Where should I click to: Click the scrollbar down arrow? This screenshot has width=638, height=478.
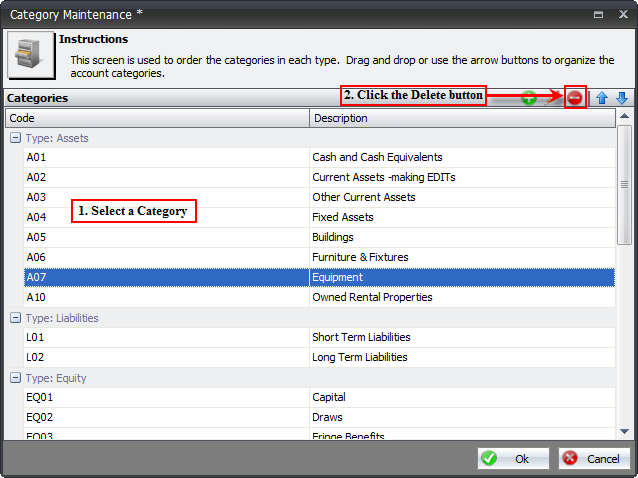(x=624, y=431)
